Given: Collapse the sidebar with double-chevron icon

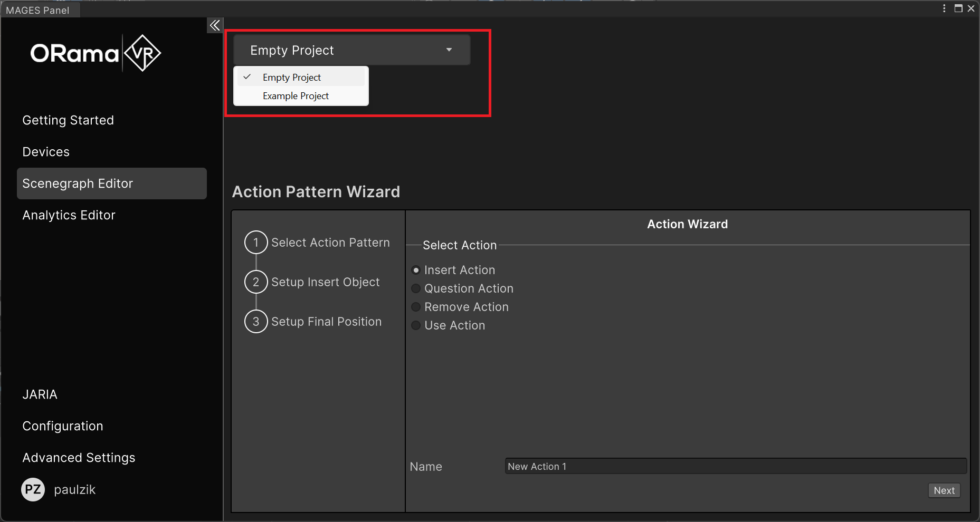Looking at the screenshot, I should 214,25.
